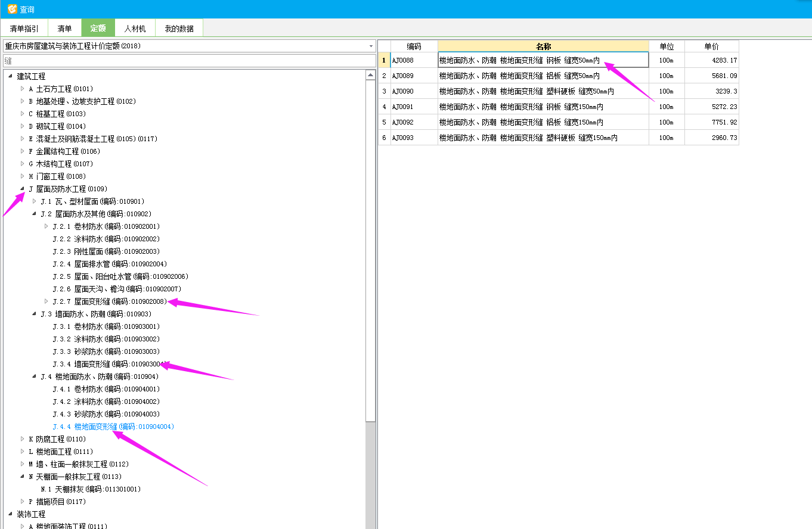Click the price cell 7751.92
Viewport: 812px width, 529px height.
[711, 122]
